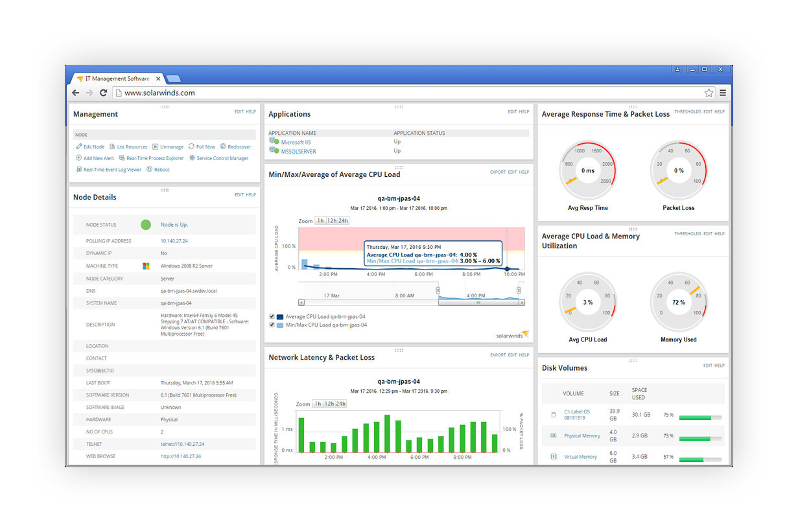Click Help in the Node Details panel

[251, 195]
